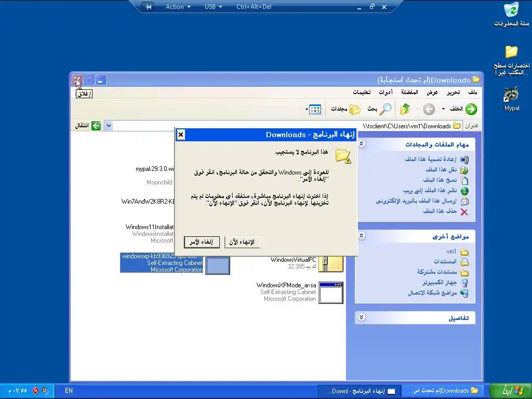Click the بحث (Search) magnifier icon
Screen dimensions: 532x399
(x=385, y=109)
